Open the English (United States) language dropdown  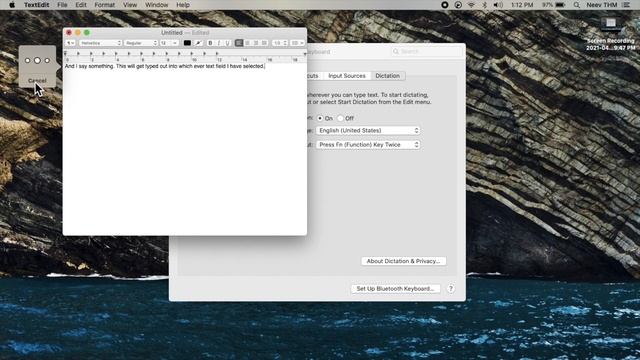(x=368, y=130)
